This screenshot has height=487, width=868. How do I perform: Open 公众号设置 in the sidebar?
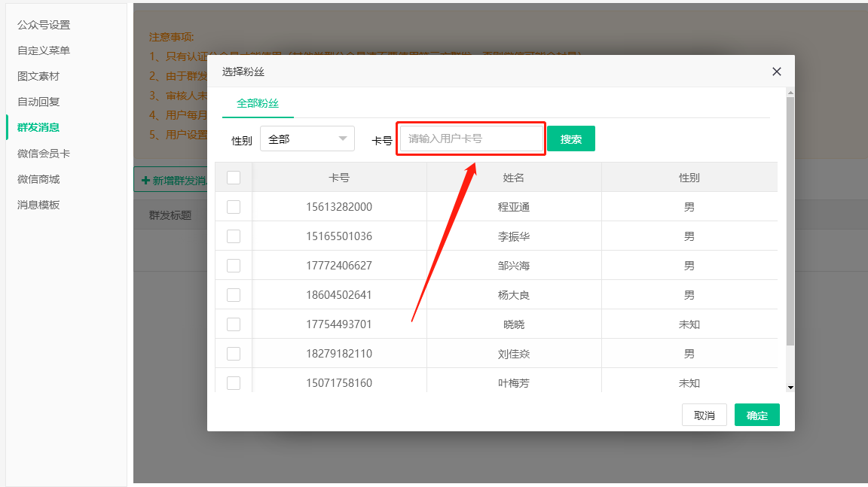click(44, 25)
